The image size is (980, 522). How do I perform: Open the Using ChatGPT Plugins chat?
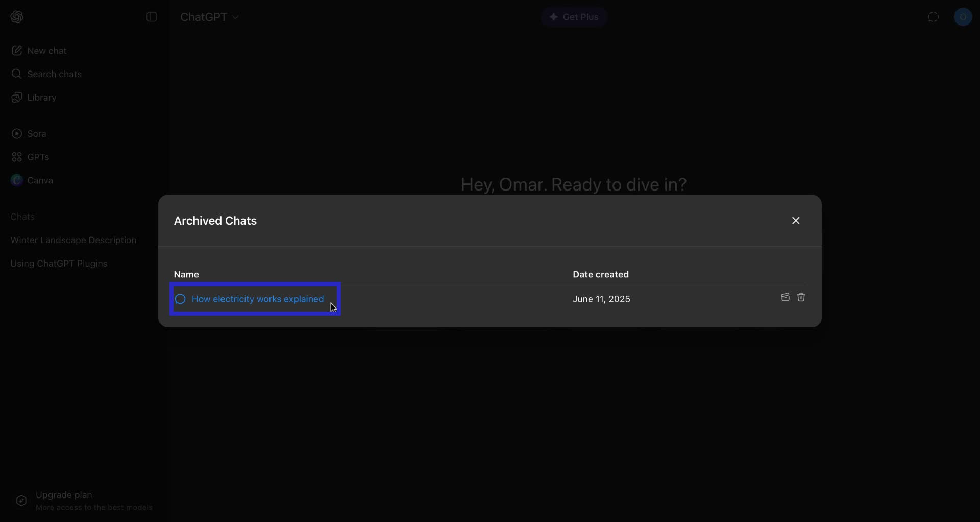[59, 264]
